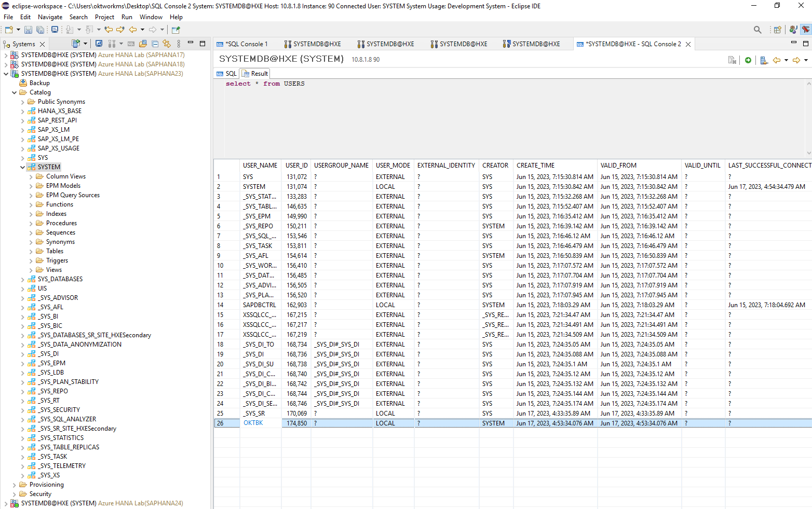Click the 131,074 user ID cell
Image resolution: width=812 pixels, height=509 pixels.
[296, 187]
